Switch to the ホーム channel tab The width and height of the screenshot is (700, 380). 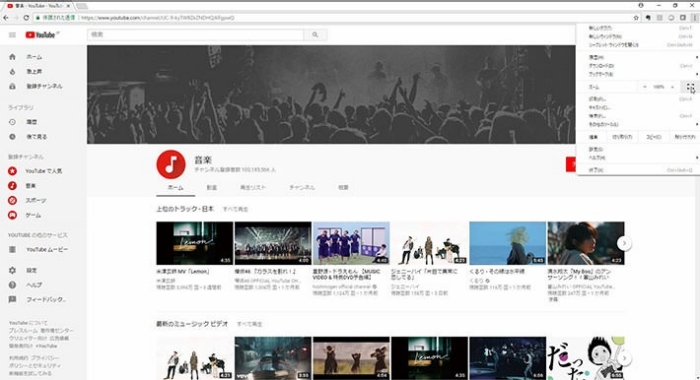click(175, 188)
